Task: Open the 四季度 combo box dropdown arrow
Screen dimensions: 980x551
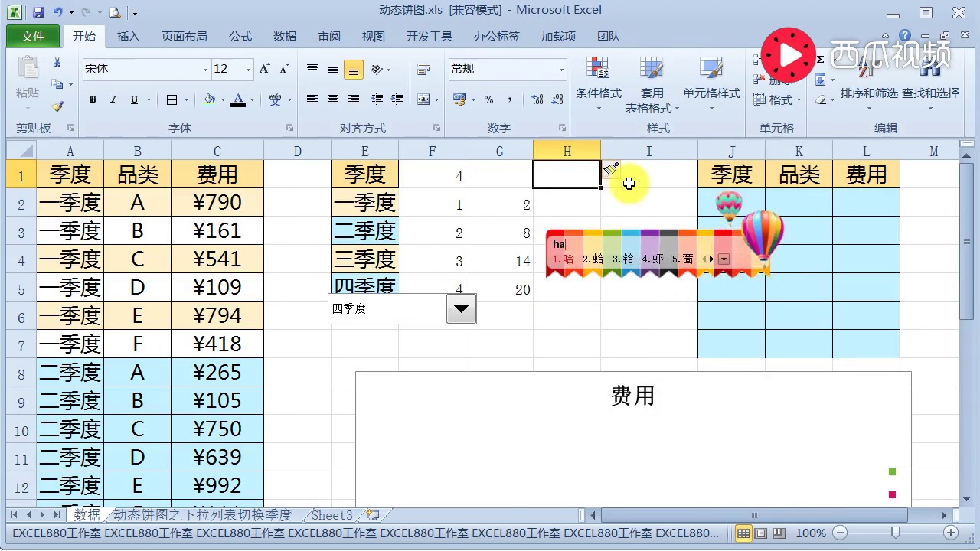Action: tap(461, 309)
